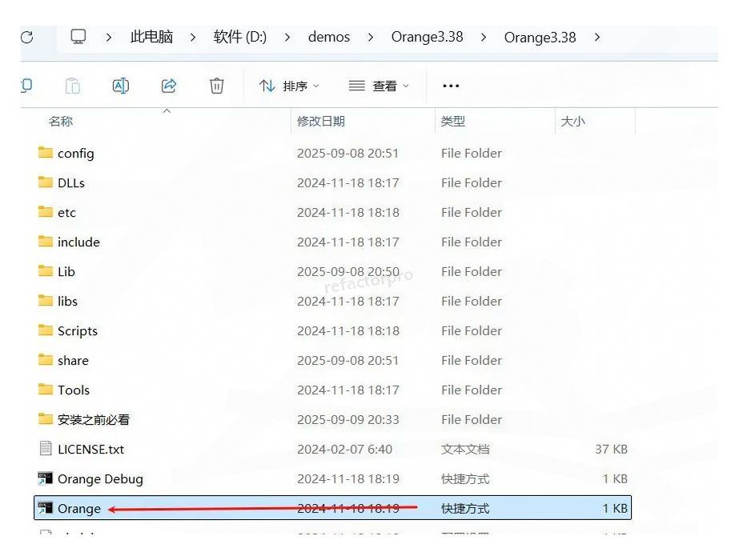Open the LICENSE.txt file
Screen dimensions: 739x560
point(93,449)
